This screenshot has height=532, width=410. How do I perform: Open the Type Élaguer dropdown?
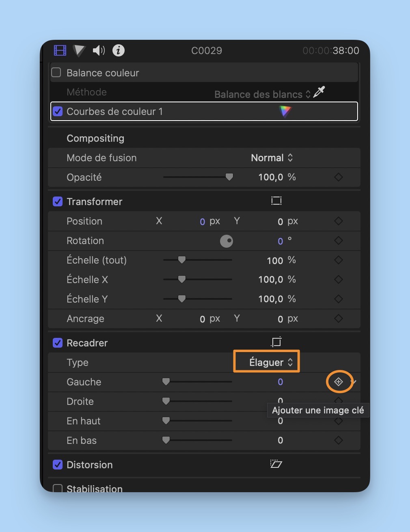coord(271,362)
